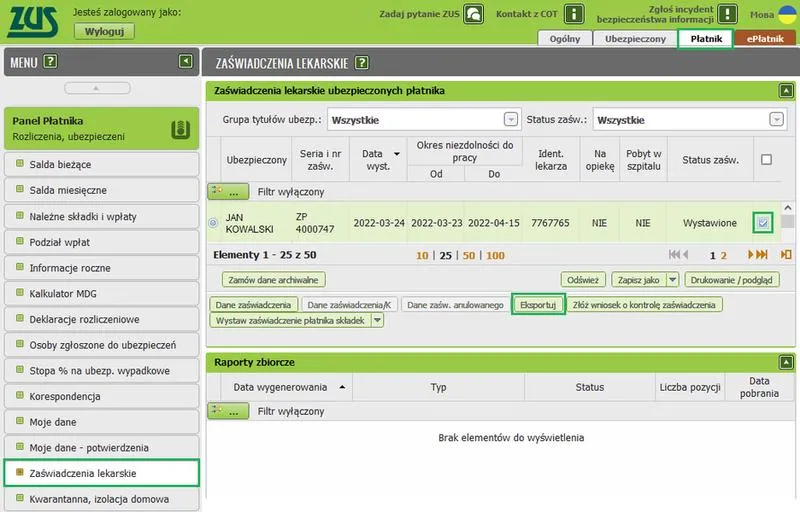Image resolution: width=800 pixels, height=512 pixels.
Task: Click the Wyloguj button
Action: pos(105,31)
